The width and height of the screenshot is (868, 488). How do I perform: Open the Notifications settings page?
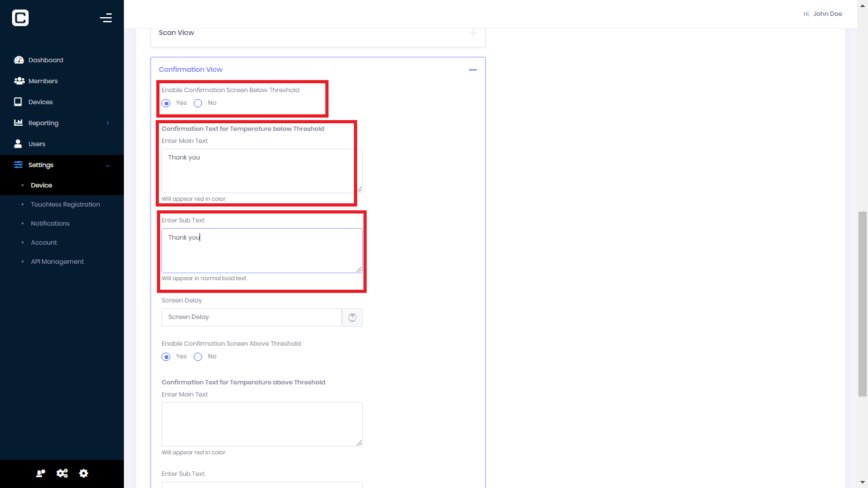click(50, 223)
